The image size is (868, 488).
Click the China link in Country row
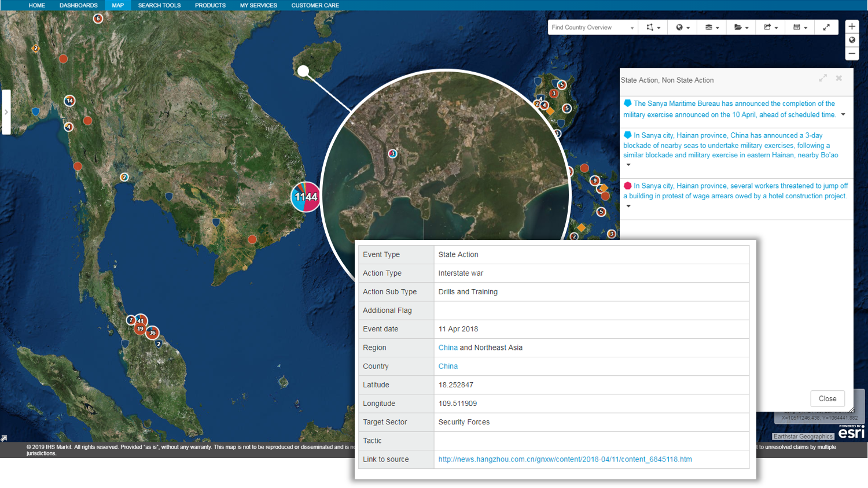click(448, 366)
